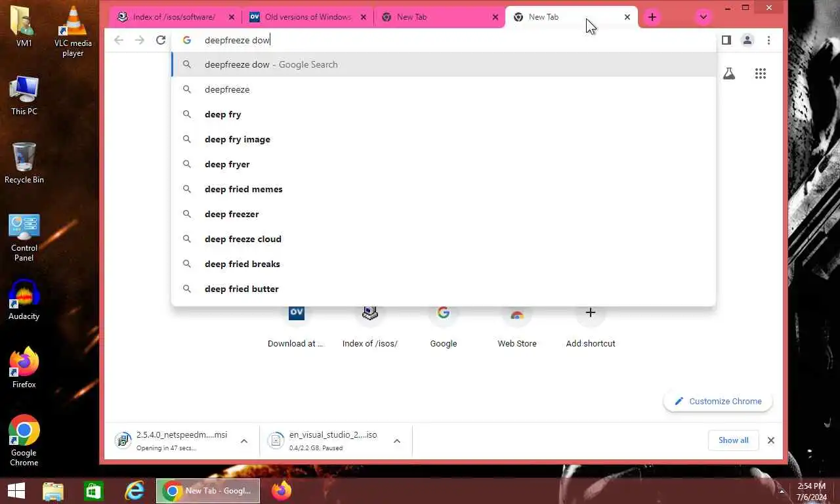Select the 'deepfreeze' suggestion
This screenshot has width=840, height=504.
[x=444, y=89]
